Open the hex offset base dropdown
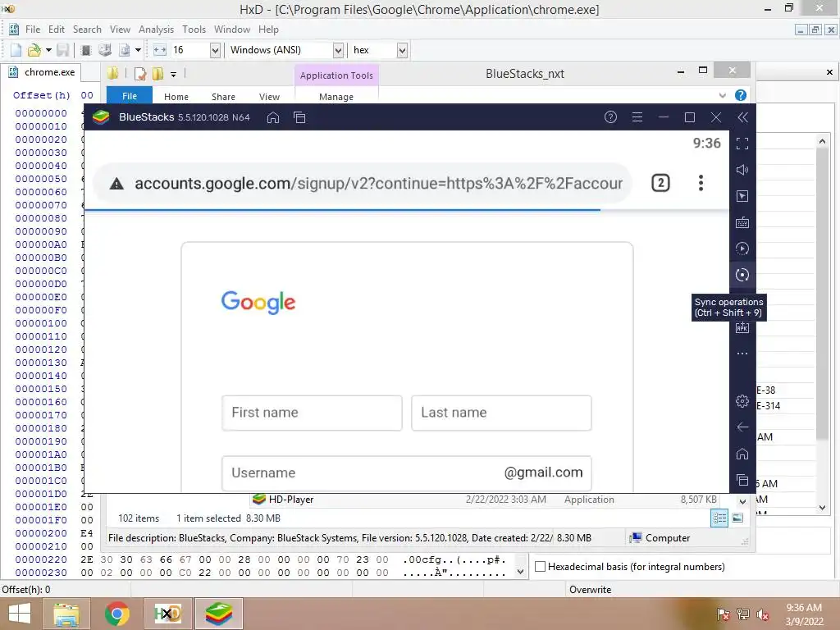 [x=402, y=50]
